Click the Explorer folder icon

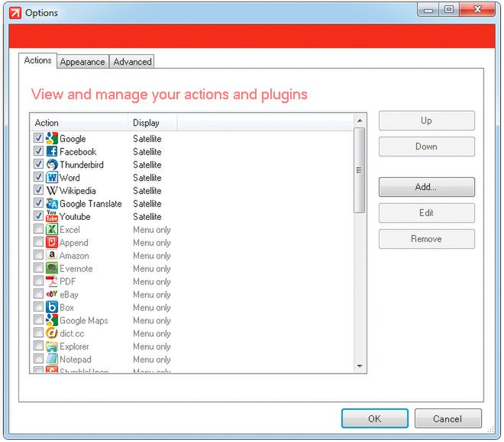coord(52,347)
